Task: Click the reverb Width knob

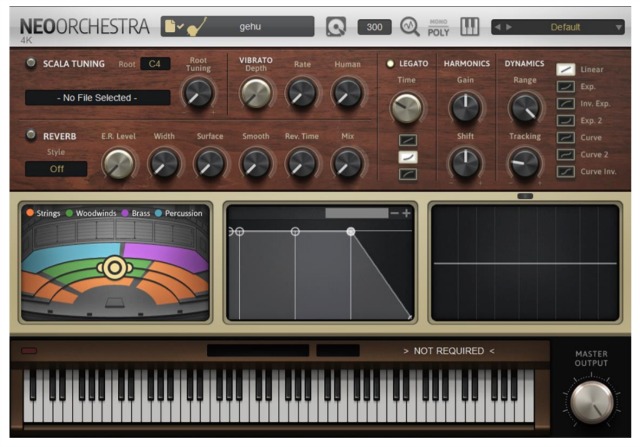Action: coord(164,164)
